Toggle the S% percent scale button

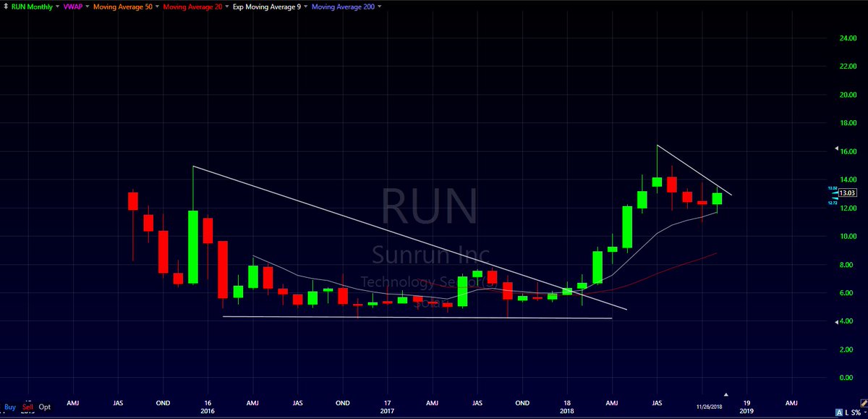pyautogui.click(x=856, y=412)
